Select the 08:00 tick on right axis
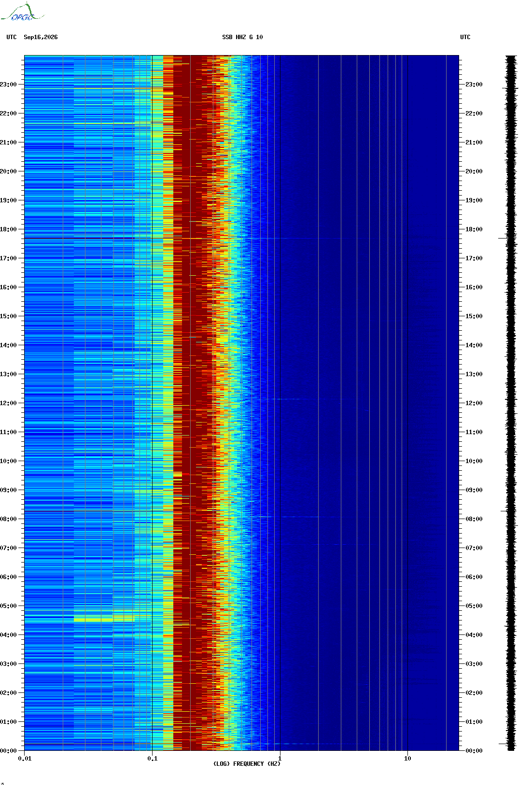The height and width of the screenshot is (789, 532). [474, 519]
